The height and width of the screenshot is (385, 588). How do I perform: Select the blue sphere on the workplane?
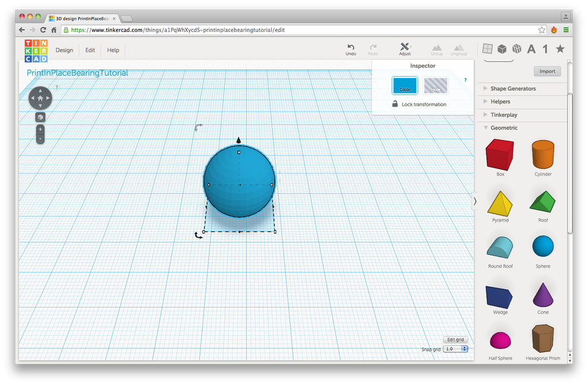tap(239, 181)
